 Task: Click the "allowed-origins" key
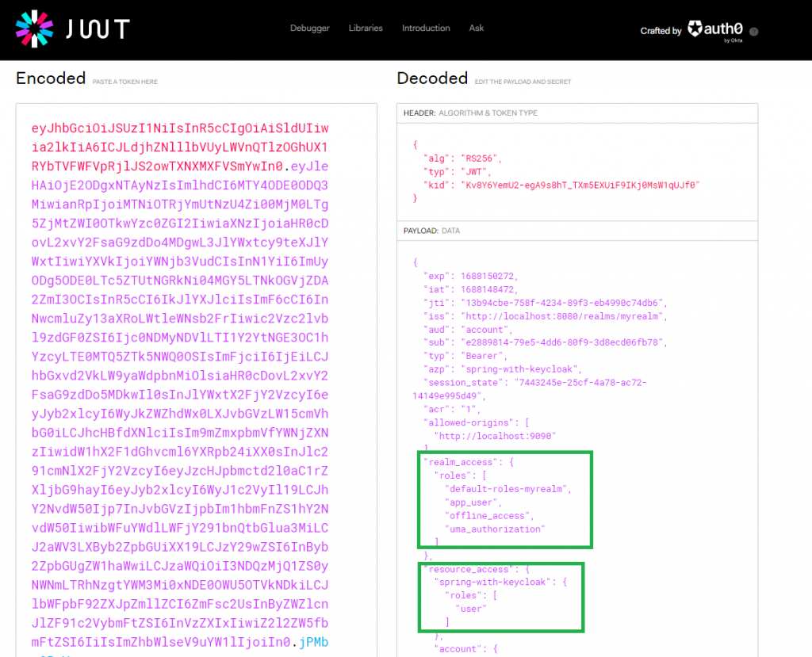[x=469, y=423]
